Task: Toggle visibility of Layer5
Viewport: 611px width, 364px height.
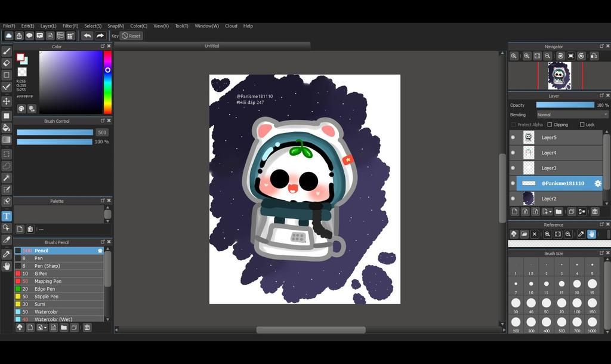Action: (513, 137)
